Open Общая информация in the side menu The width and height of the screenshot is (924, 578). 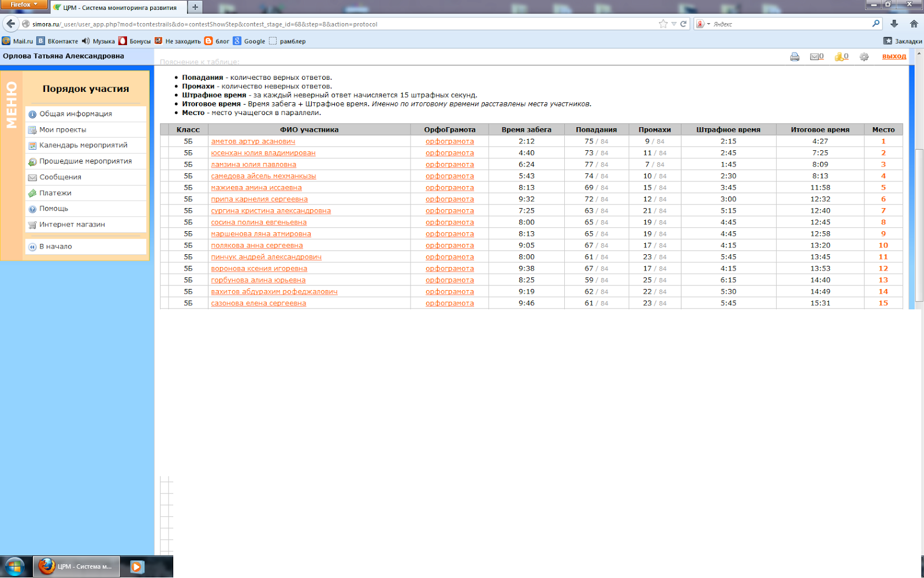(x=86, y=114)
